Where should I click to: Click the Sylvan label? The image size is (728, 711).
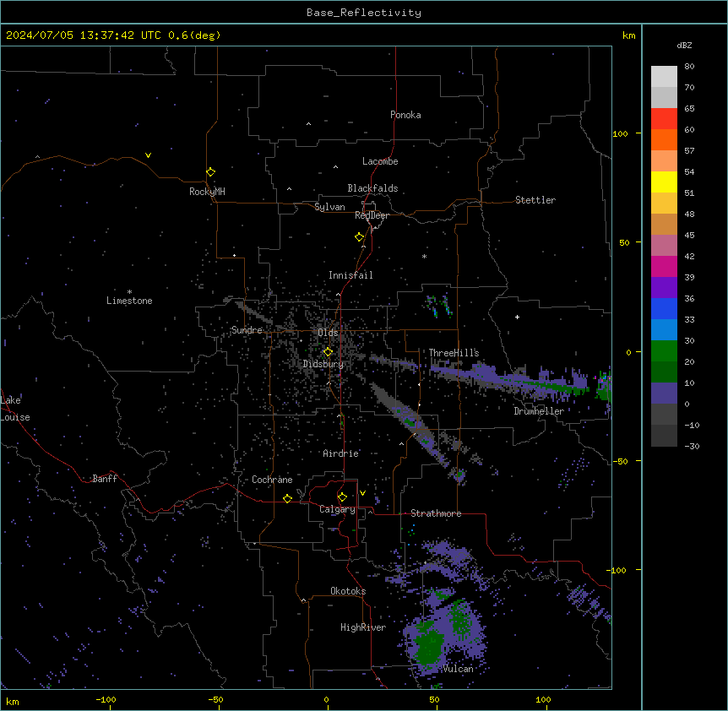pos(329,207)
